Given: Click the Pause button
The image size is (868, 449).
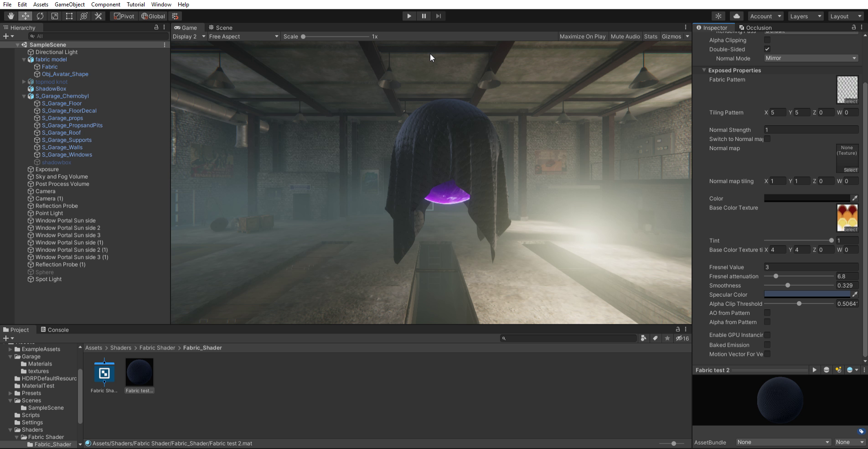Looking at the screenshot, I should (x=424, y=16).
